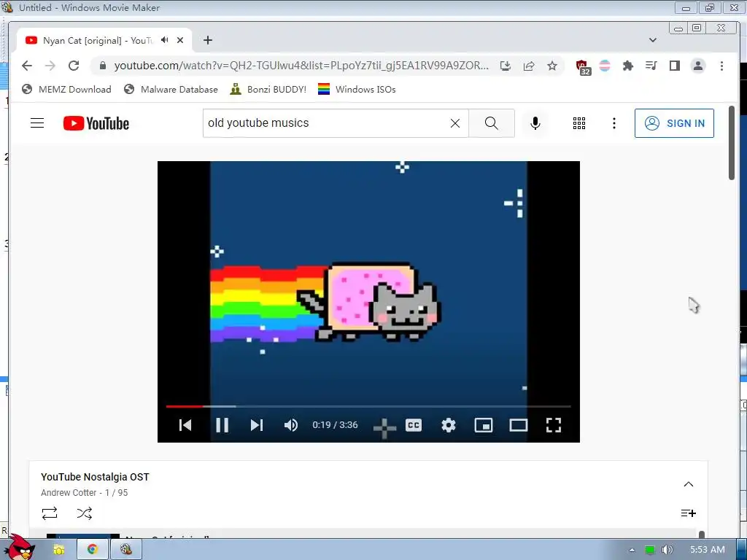Click the URL address bar

(x=301, y=66)
